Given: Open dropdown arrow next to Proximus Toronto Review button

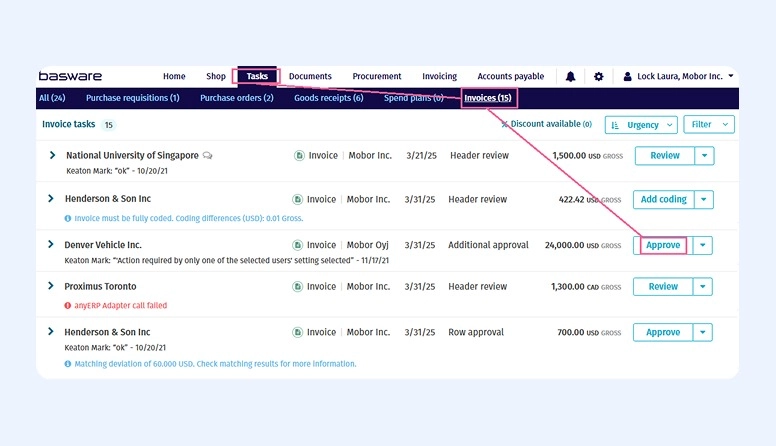Looking at the screenshot, I should tap(702, 287).
